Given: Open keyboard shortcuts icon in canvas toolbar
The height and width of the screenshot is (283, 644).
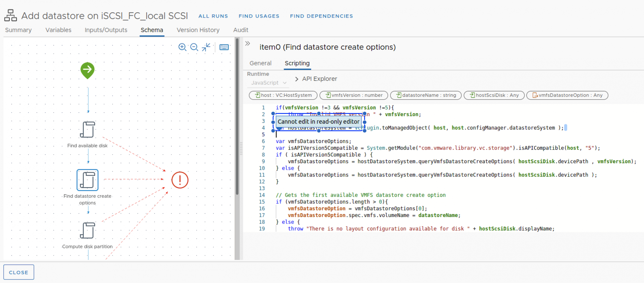Looking at the screenshot, I should [224, 47].
